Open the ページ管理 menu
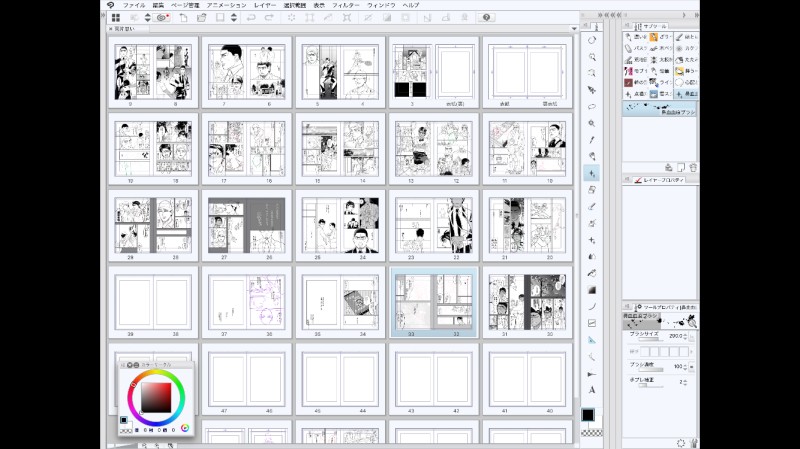The image size is (800, 449). tap(185, 5)
